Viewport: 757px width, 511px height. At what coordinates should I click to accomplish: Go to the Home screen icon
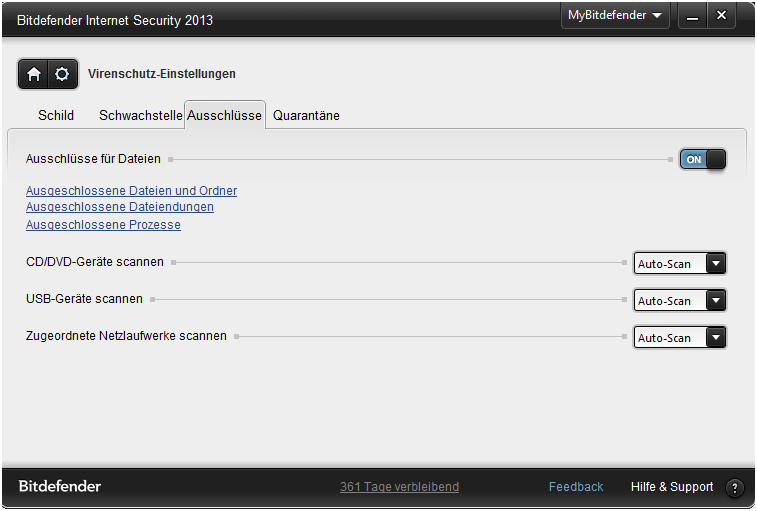point(33,74)
